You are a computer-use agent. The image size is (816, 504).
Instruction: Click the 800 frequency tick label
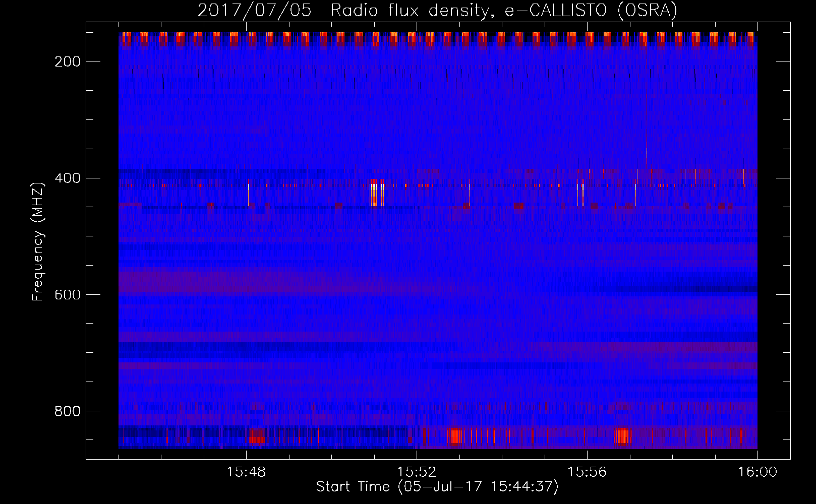point(68,411)
